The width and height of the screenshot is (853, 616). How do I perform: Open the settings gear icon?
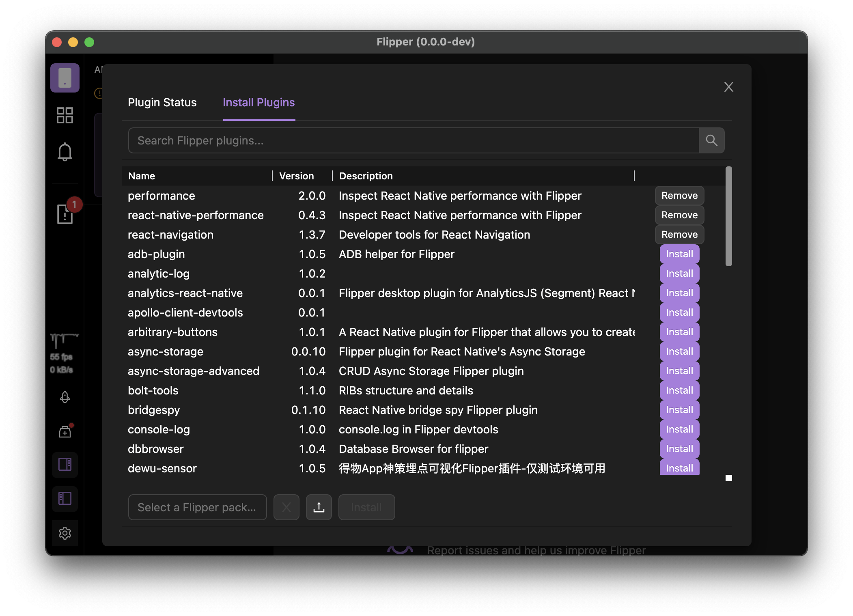coord(65,533)
